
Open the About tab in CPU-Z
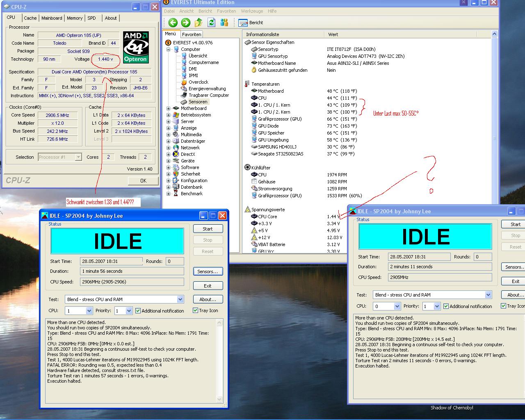pyautogui.click(x=111, y=18)
